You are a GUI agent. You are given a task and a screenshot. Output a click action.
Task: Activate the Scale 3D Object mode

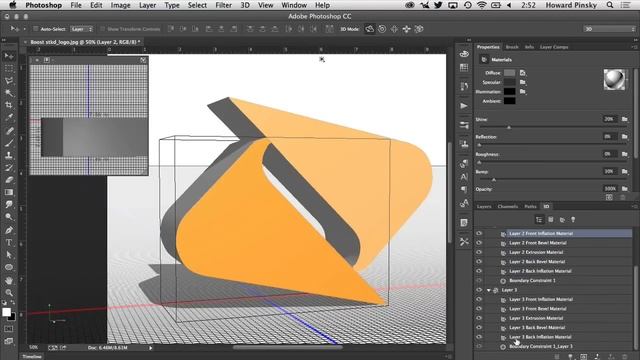tap(419, 29)
